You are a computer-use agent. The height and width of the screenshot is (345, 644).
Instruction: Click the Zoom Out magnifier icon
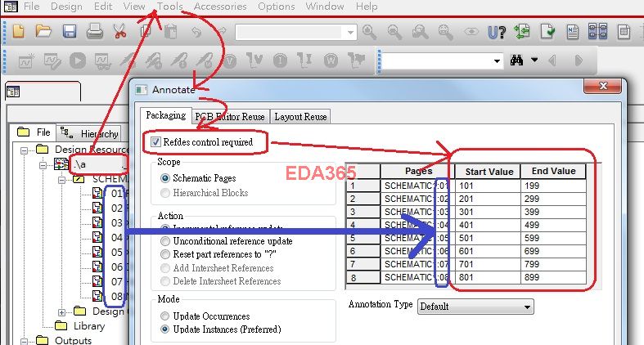click(394, 32)
